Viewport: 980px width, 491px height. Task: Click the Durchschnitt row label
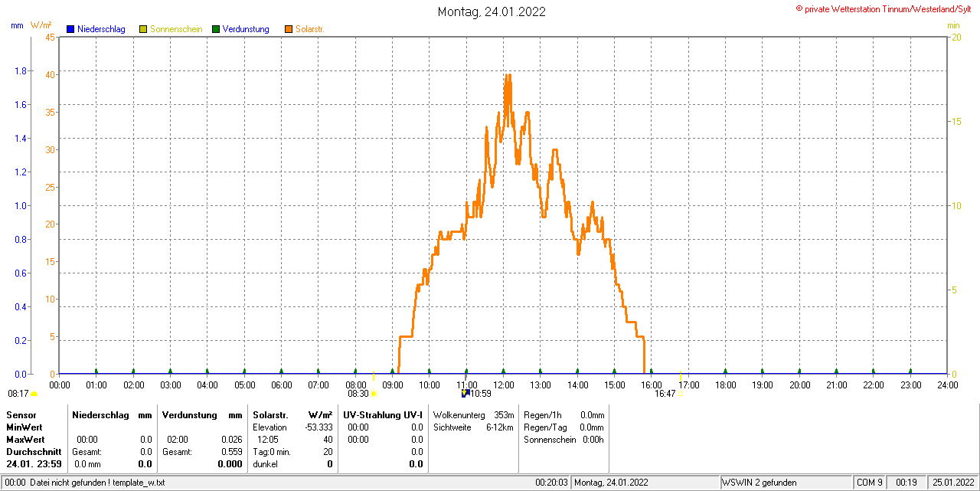[x=34, y=452]
